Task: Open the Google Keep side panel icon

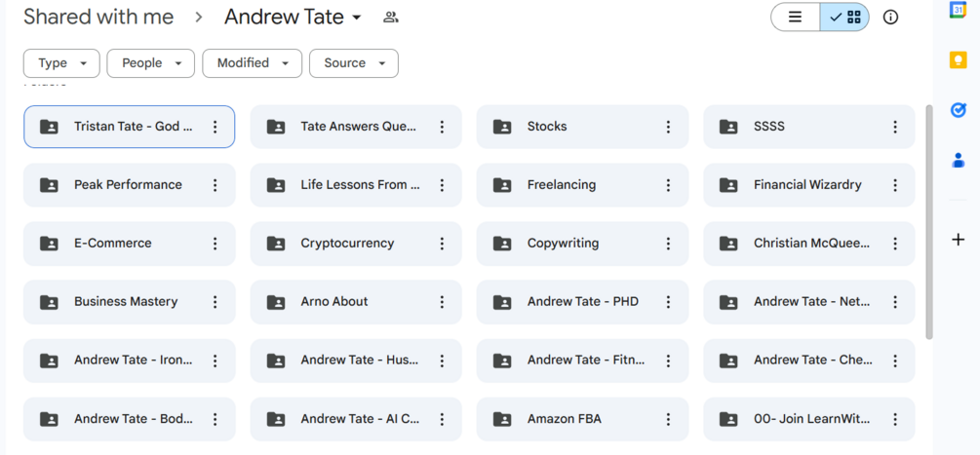Action: pyautogui.click(x=959, y=59)
